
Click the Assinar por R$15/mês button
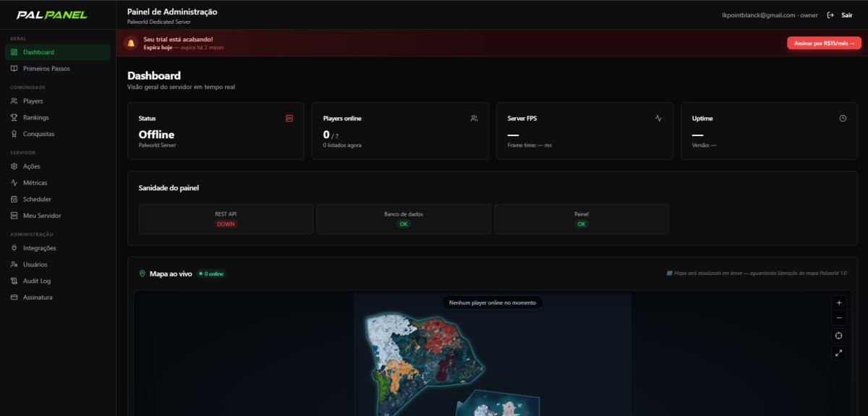point(824,43)
